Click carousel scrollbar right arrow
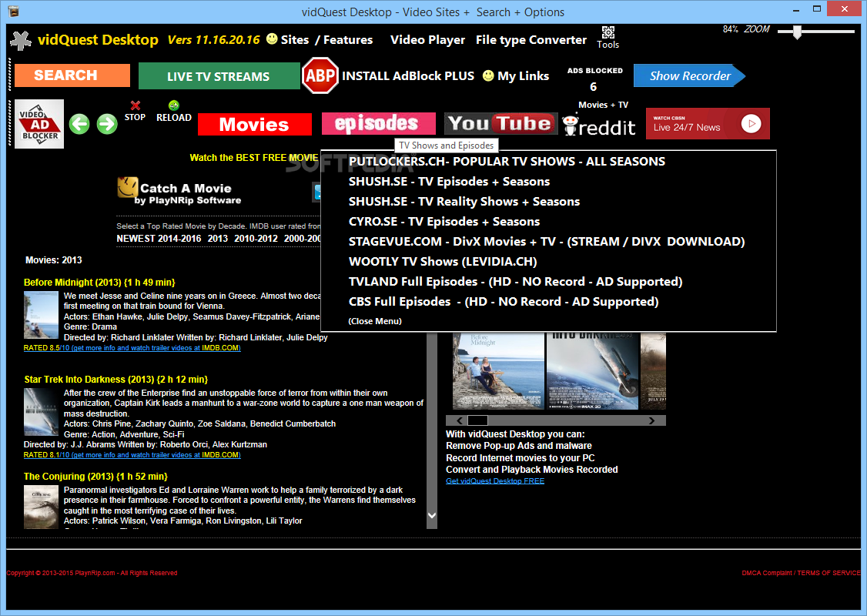 point(651,420)
